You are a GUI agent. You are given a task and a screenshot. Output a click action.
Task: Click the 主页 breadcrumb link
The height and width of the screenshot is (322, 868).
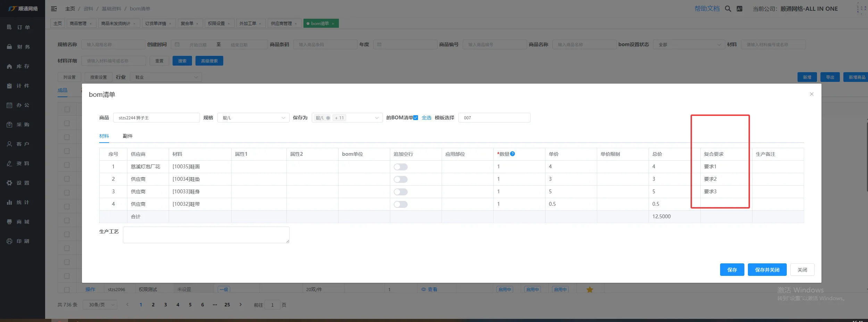70,9
